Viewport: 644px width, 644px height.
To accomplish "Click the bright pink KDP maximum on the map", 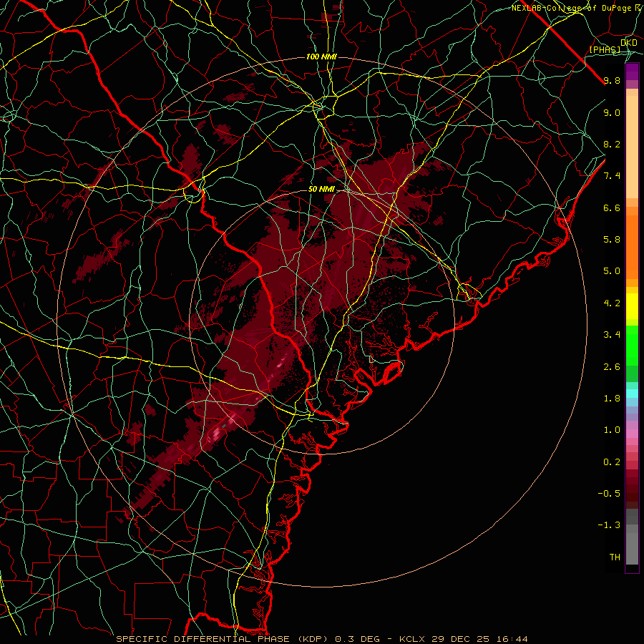I will pyautogui.click(x=215, y=434).
